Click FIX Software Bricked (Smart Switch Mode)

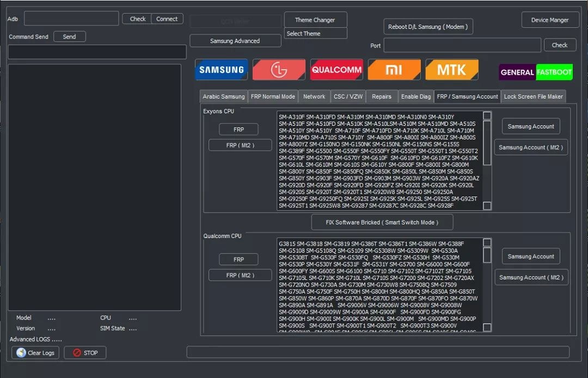tap(382, 222)
